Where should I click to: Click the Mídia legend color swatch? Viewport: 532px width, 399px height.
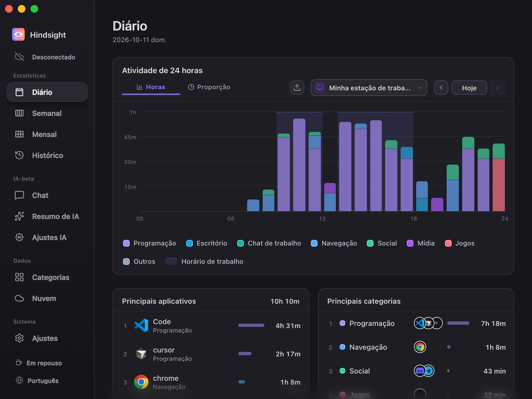point(410,243)
